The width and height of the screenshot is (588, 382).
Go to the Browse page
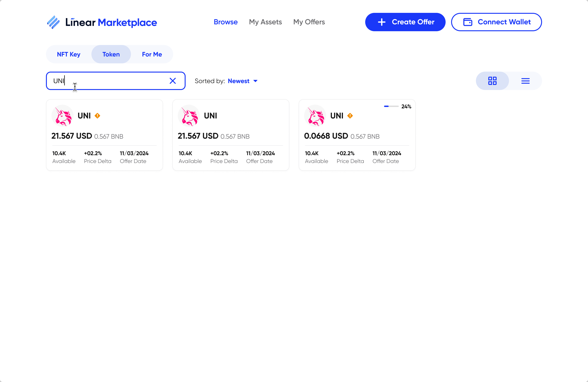click(x=226, y=22)
